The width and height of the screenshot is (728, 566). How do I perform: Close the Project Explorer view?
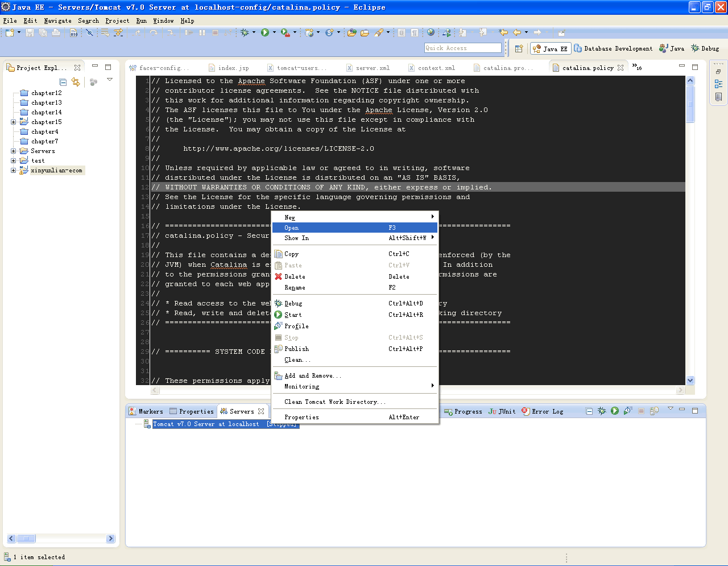click(x=77, y=68)
